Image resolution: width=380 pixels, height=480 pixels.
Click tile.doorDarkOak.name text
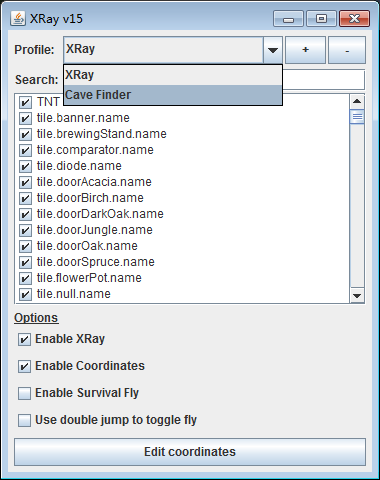[100, 214]
